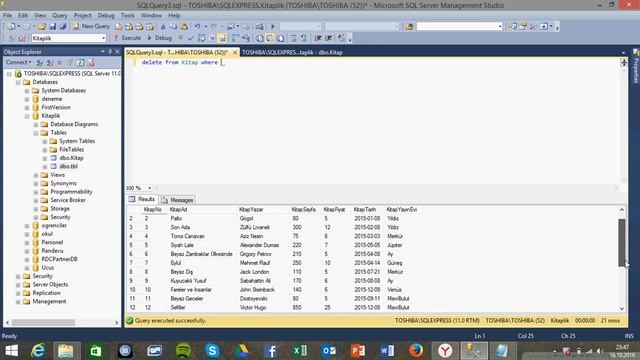640x360 pixels.
Task: Click the Cut scissors icon
Action: coord(163,27)
